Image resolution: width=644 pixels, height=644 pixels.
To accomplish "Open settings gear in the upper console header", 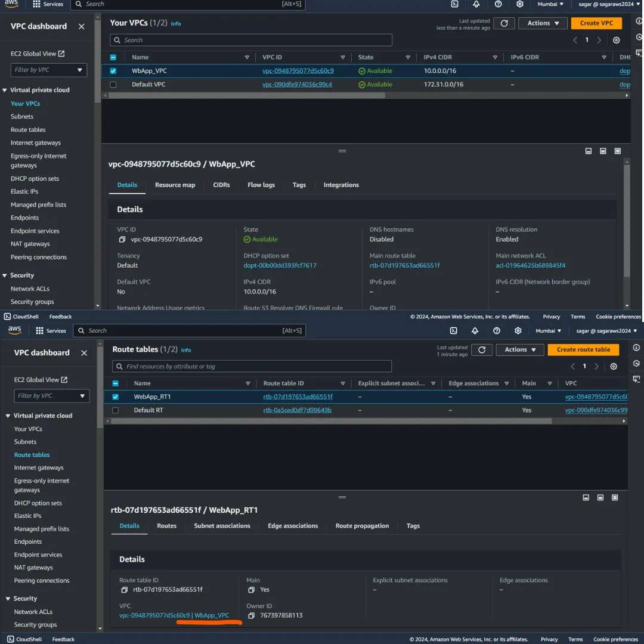I will 519,4.
